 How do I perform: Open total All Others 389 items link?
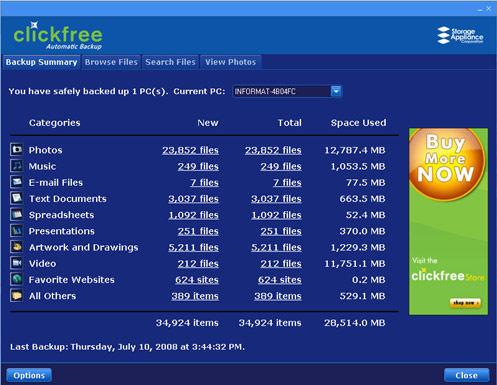click(x=278, y=296)
